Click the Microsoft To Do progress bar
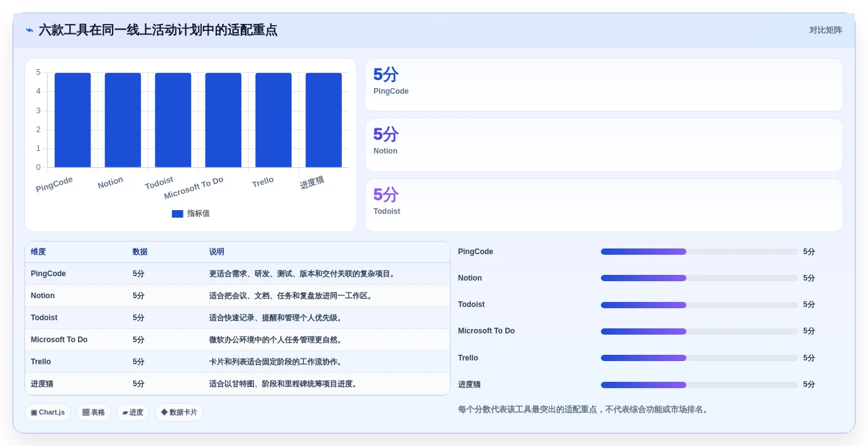868x446 pixels. click(x=699, y=332)
